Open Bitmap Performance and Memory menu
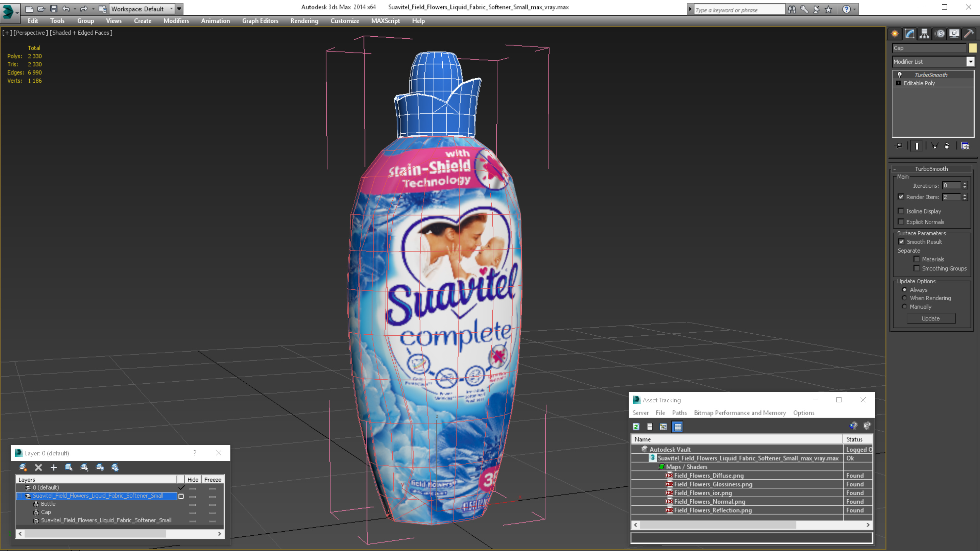Image resolution: width=980 pixels, height=551 pixels. coord(739,413)
